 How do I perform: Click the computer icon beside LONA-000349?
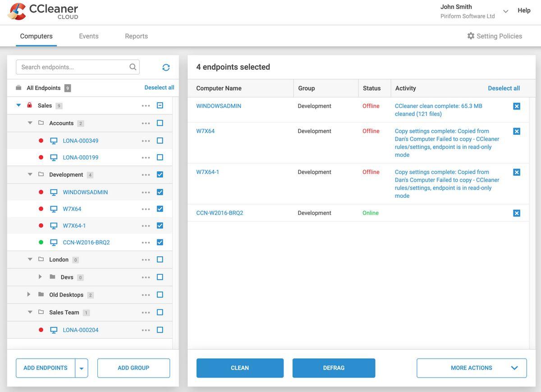pyautogui.click(x=54, y=141)
